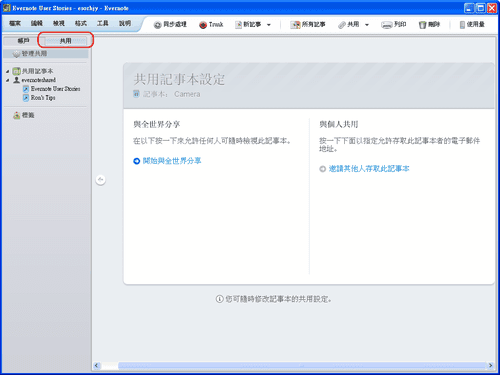Open the 格式 menu
500x375 pixels.
(81, 23)
